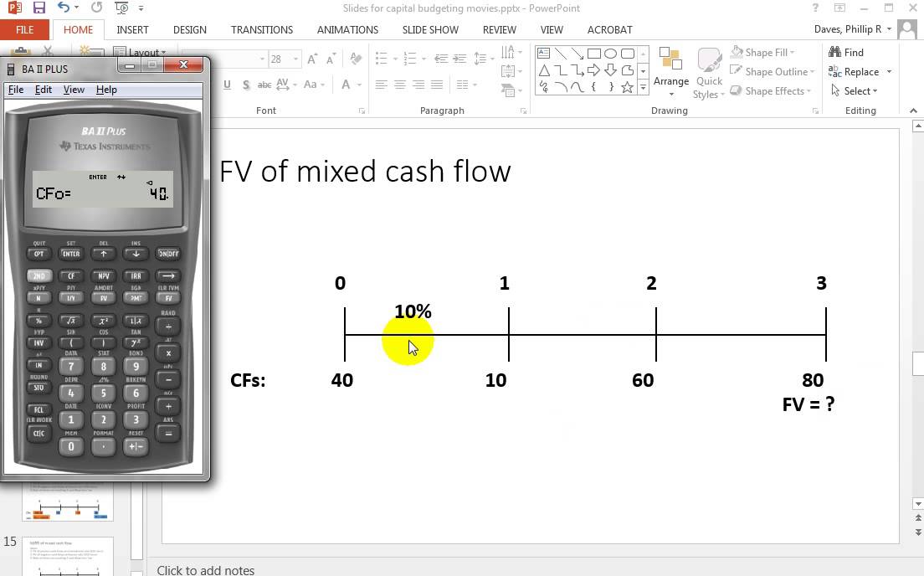The width and height of the screenshot is (924, 576).
Task: Open the PowerPoint FILE tab
Action: pyautogui.click(x=25, y=29)
